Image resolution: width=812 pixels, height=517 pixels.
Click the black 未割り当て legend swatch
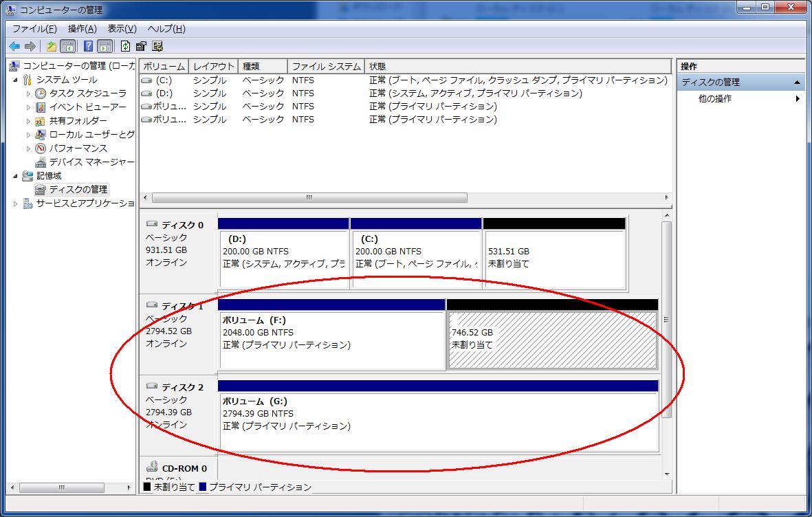pyautogui.click(x=147, y=487)
